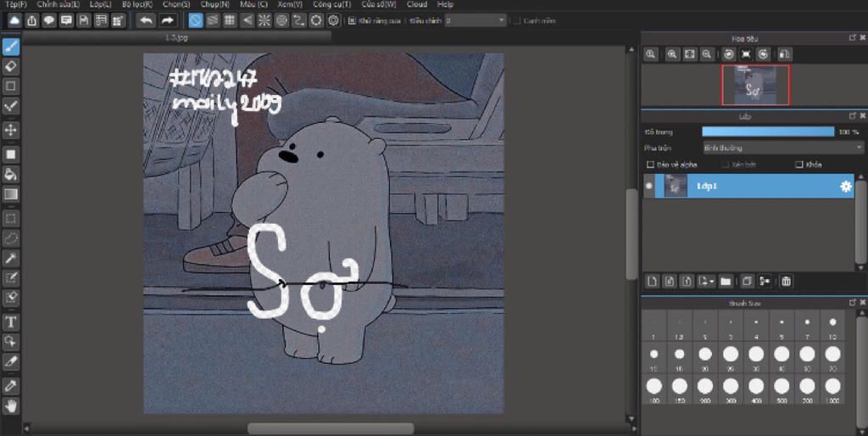The width and height of the screenshot is (868, 436).
Task: Select the Text tool
Action: (x=11, y=321)
